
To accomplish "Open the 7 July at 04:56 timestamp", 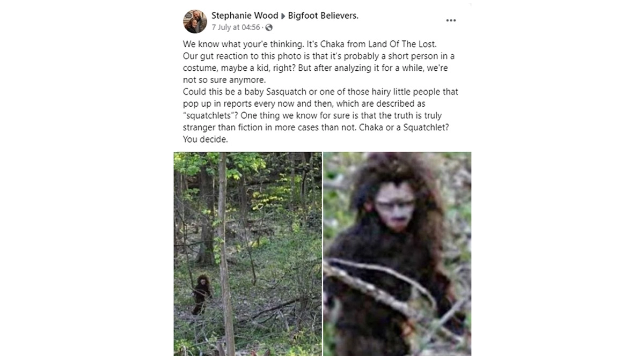I will coord(236,27).
